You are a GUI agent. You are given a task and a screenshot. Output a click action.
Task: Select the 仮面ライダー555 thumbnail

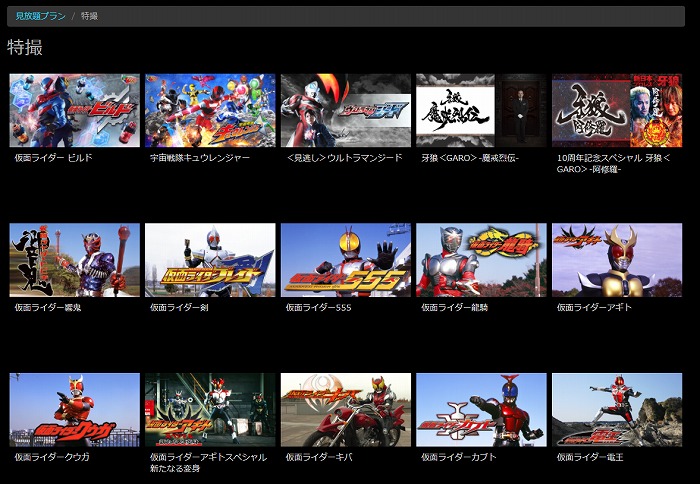345,260
